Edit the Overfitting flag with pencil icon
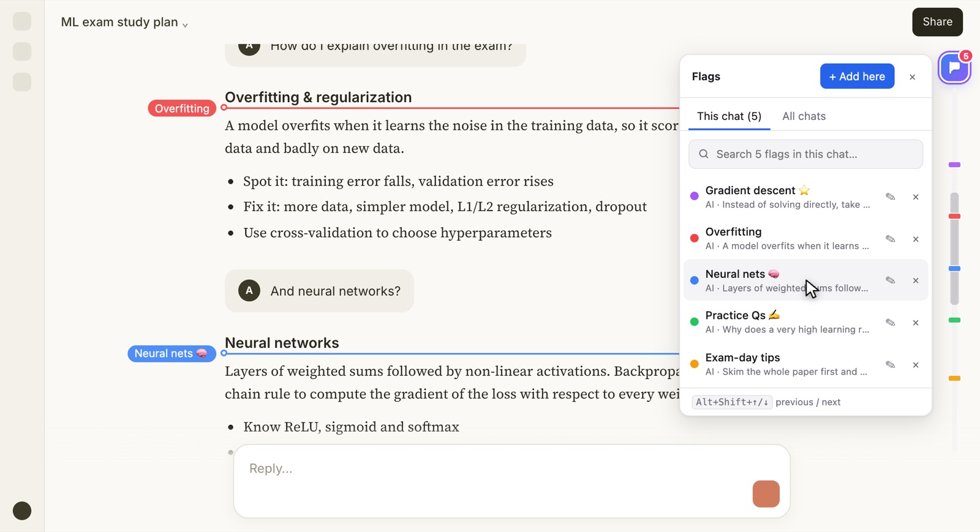Screen dimensions: 980x532 [891, 239]
